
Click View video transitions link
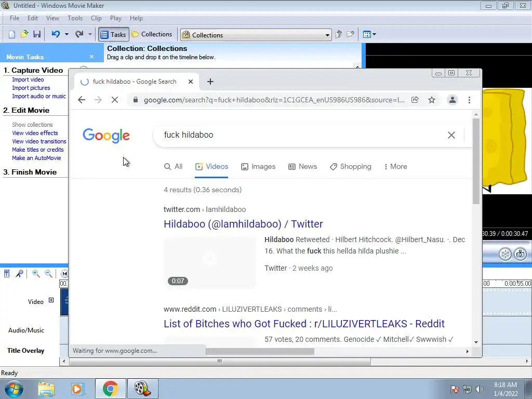coord(39,141)
